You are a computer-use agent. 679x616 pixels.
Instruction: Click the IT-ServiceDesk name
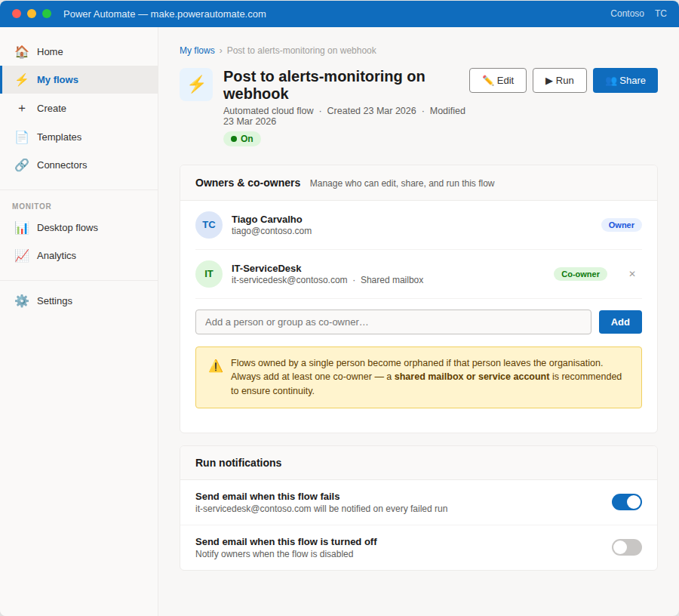click(x=266, y=269)
